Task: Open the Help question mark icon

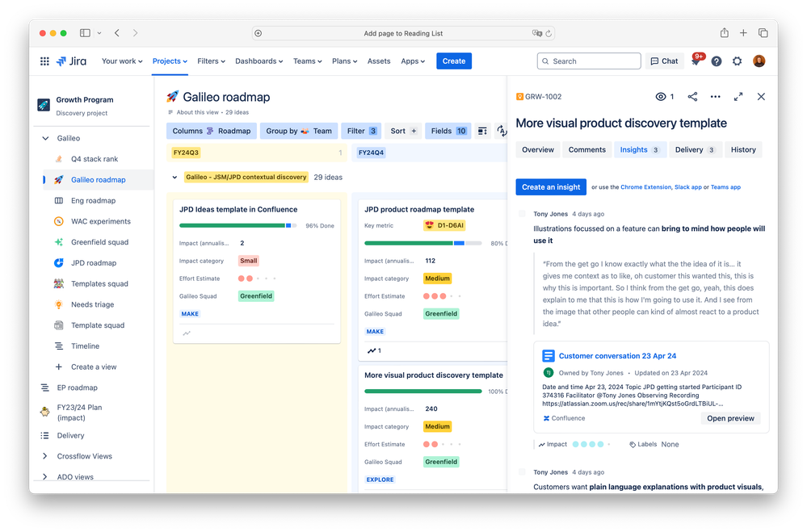Action: [x=717, y=61]
